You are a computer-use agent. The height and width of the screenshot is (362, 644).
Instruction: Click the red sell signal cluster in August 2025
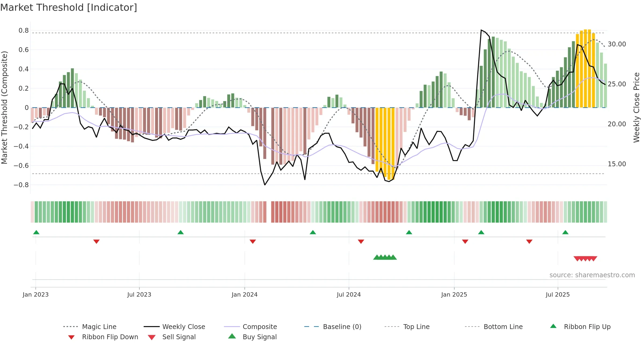pos(586,259)
